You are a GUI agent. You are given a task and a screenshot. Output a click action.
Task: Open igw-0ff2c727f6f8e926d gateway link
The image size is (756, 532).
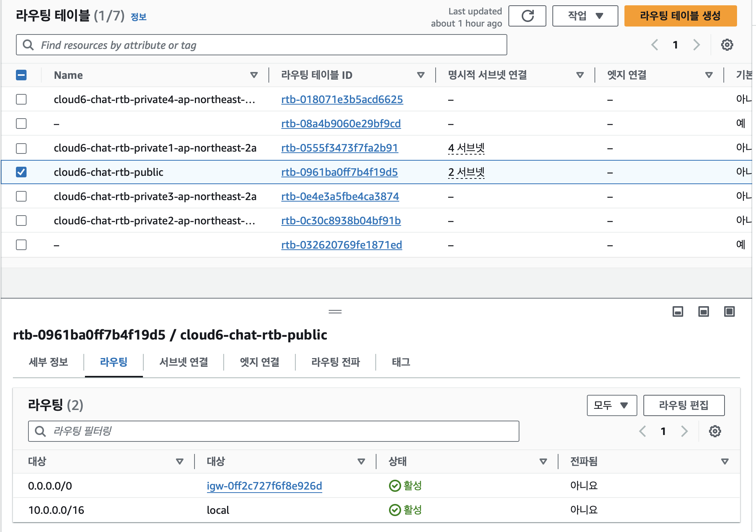point(264,486)
